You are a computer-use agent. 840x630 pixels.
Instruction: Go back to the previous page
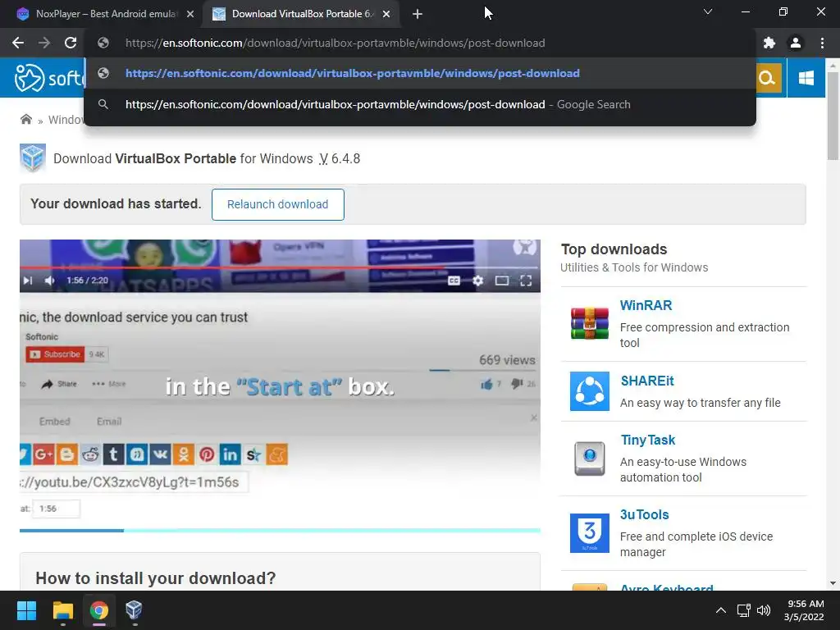click(18, 43)
